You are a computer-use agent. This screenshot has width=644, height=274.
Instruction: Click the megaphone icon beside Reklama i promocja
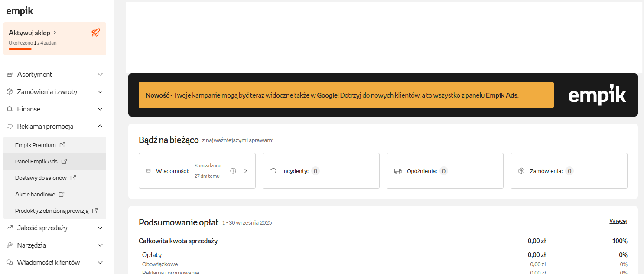tap(10, 127)
